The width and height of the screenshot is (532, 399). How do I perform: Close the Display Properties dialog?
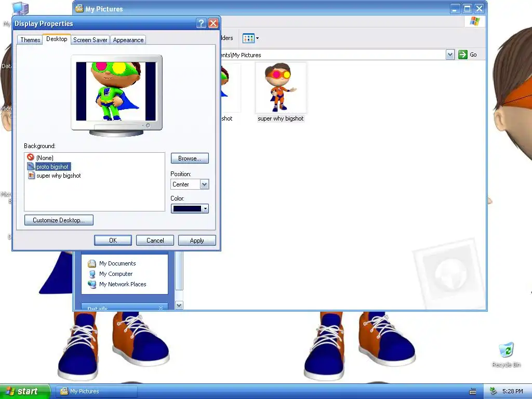pos(213,23)
